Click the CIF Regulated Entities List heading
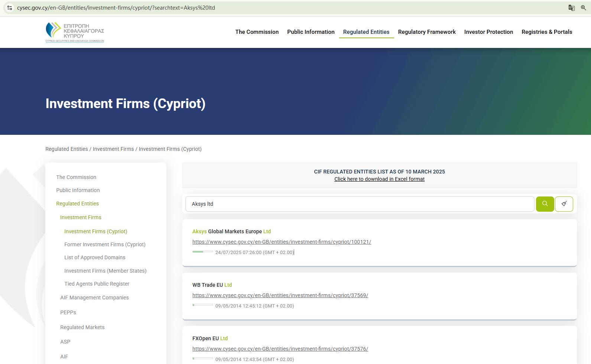 379,172
